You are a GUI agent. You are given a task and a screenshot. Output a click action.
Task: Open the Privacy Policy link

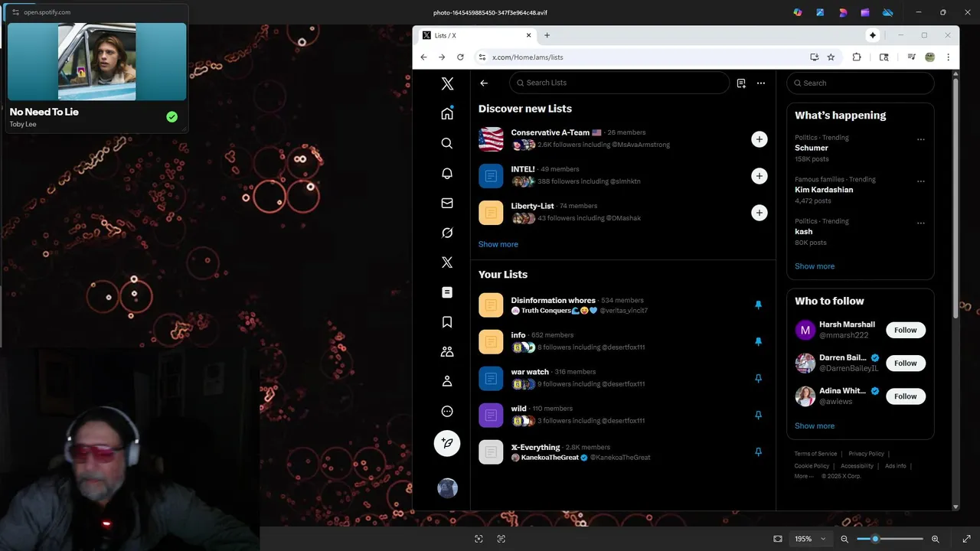click(x=866, y=454)
